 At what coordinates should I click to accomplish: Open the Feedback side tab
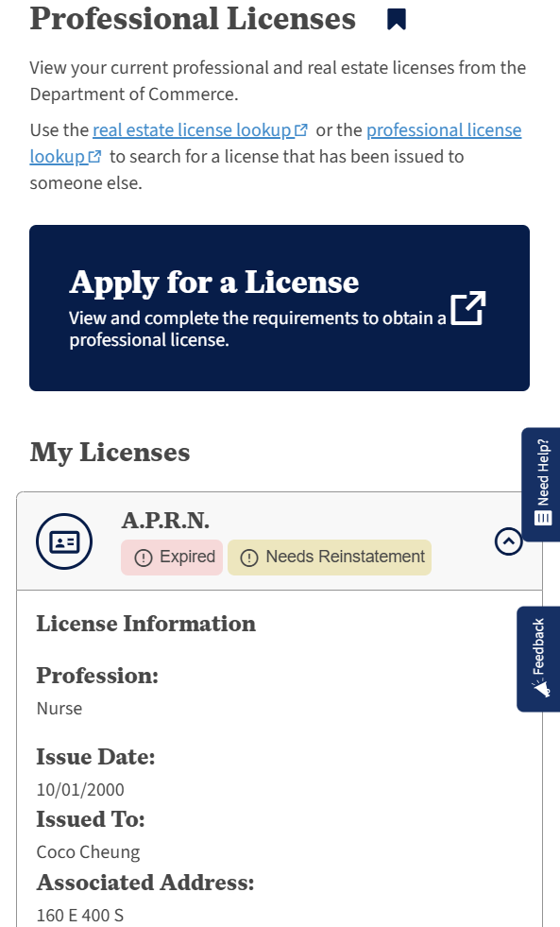point(538,659)
